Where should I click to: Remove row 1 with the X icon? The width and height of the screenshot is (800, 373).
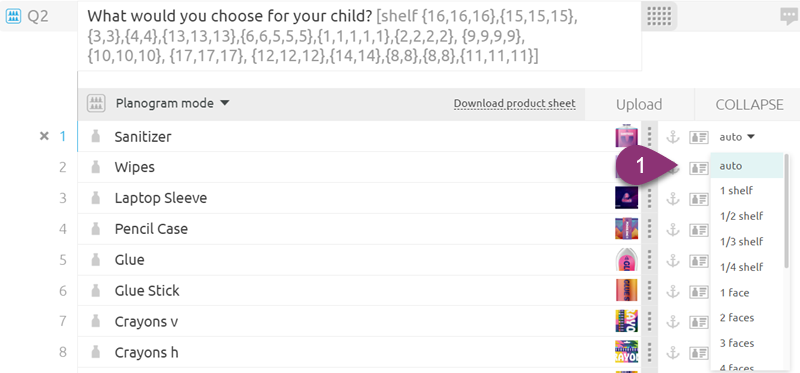pos(44,136)
